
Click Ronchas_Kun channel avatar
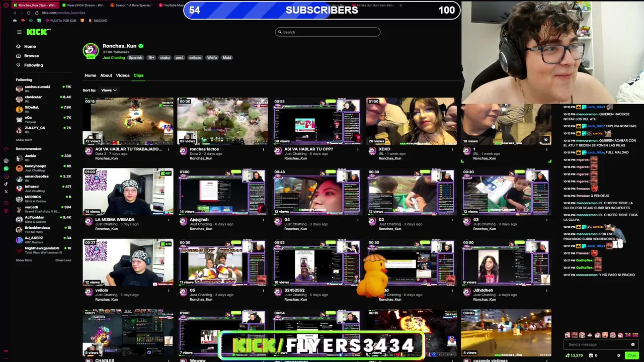point(91,50)
